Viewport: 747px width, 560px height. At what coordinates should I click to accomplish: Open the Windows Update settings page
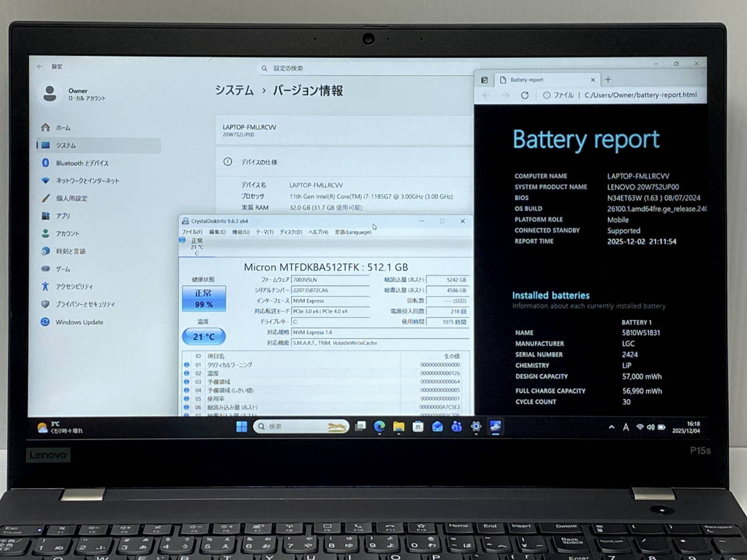coord(79,322)
